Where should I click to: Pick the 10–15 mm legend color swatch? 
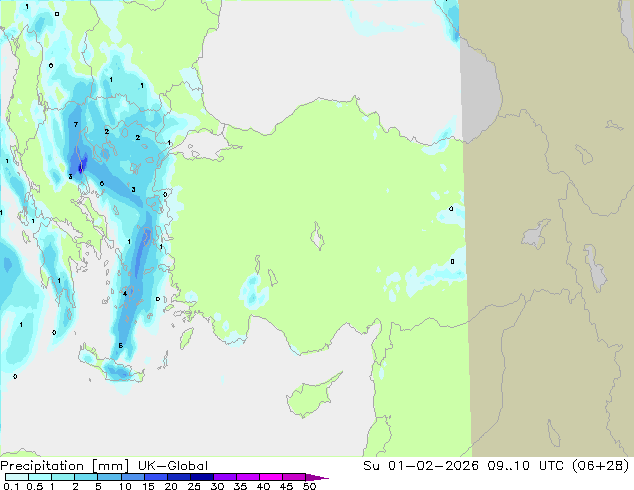(133, 477)
